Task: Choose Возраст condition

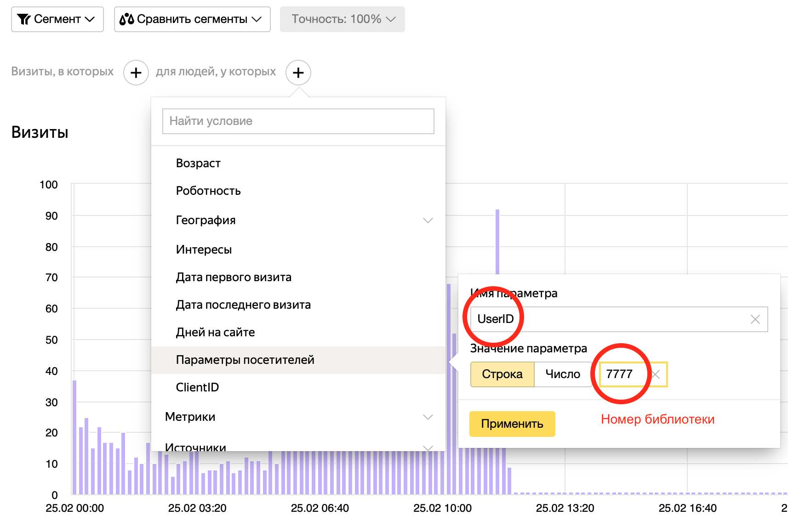Action: 198,163
